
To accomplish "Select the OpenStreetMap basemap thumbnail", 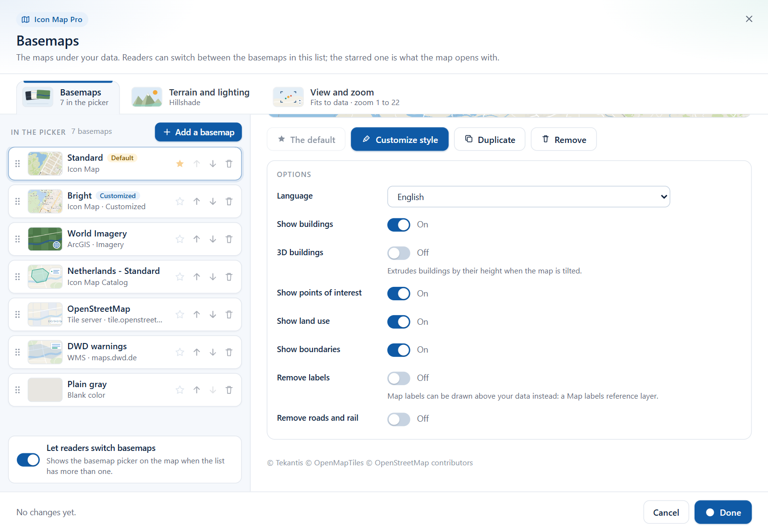I will tap(45, 314).
